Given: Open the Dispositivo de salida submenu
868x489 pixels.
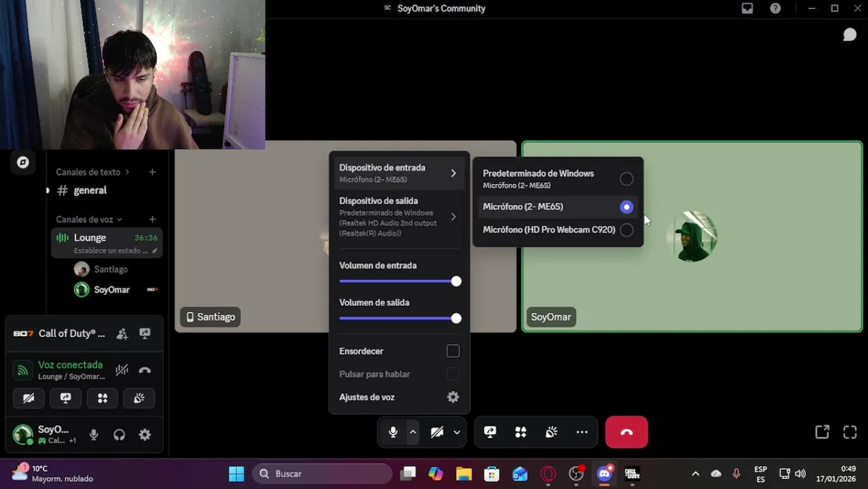Looking at the screenshot, I should click(x=399, y=217).
